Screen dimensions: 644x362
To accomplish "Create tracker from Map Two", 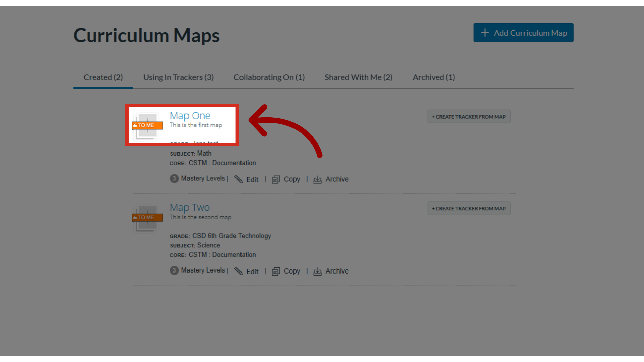I will pyautogui.click(x=469, y=208).
